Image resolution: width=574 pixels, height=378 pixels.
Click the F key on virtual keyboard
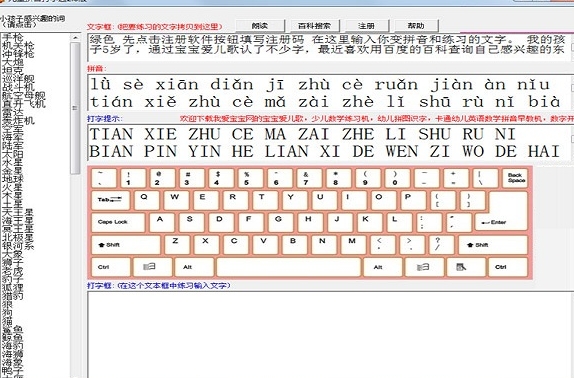coord(251,222)
